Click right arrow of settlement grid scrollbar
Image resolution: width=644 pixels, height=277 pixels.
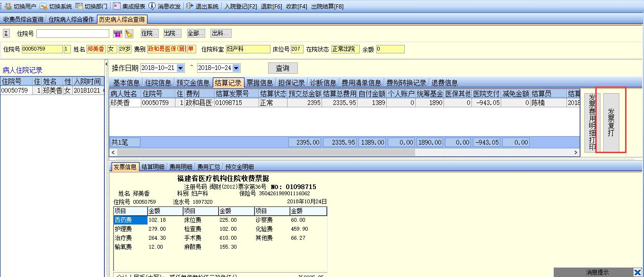pos(575,153)
